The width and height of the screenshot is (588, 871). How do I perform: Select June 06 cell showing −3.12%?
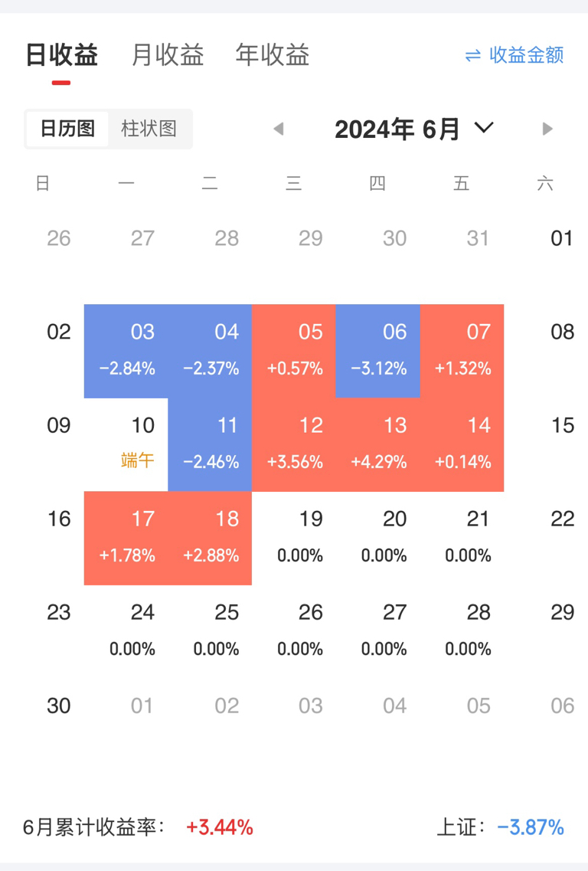(377, 351)
